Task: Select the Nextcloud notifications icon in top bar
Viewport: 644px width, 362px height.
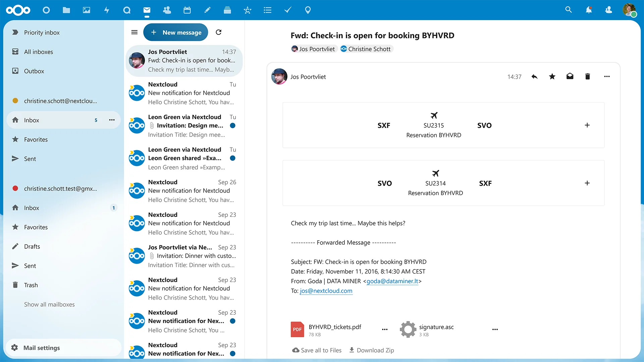Action: 589,10
